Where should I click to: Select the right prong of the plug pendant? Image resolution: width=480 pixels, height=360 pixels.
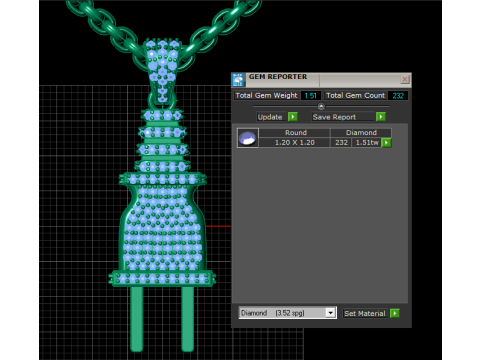tap(187, 319)
